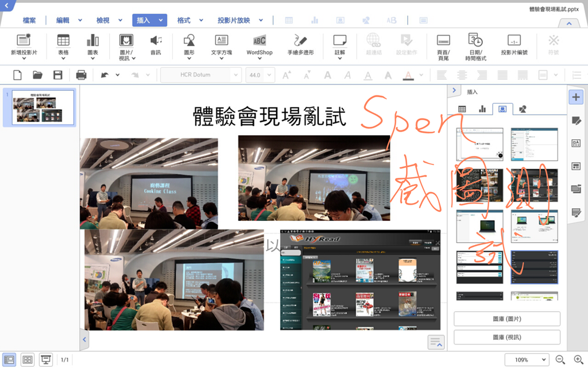Switch to normal editing view
The image size is (588, 368).
click(9, 360)
